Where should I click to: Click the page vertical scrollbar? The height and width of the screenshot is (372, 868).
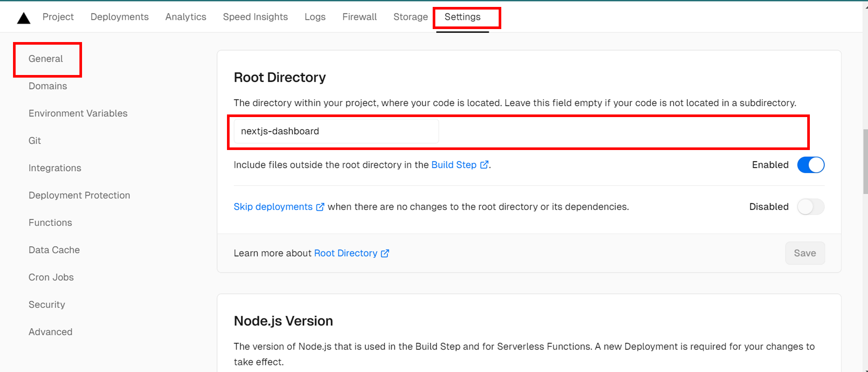coord(865,161)
